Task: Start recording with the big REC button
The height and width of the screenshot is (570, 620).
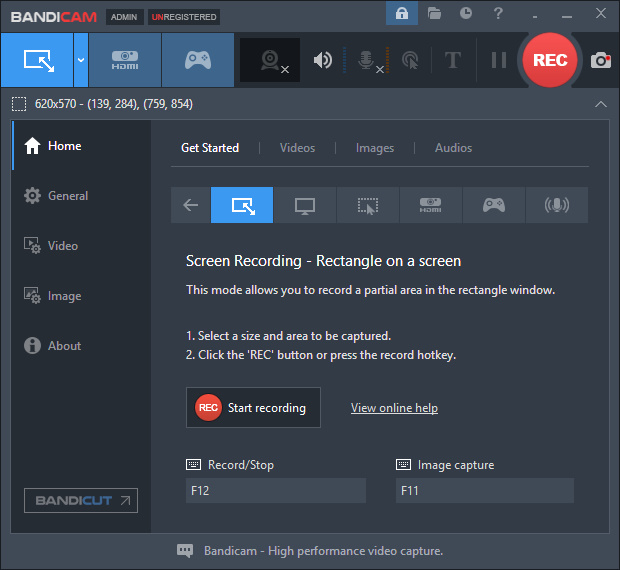Action: (550, 60)
